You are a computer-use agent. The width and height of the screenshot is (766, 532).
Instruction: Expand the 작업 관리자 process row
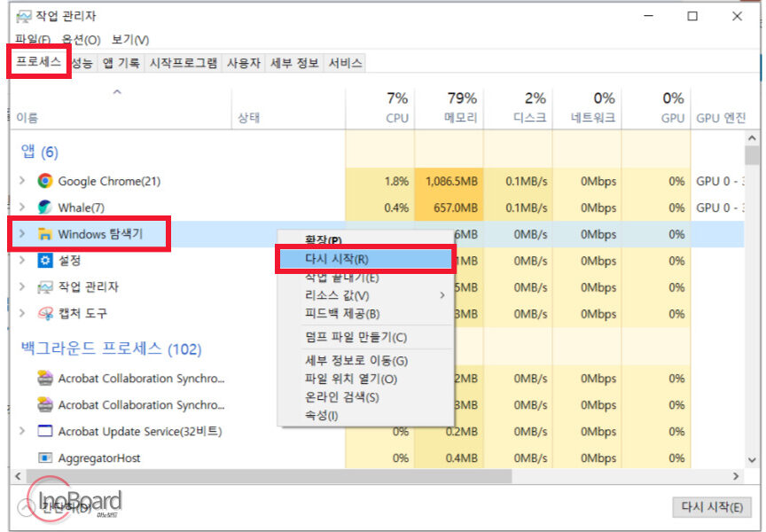tap(22, 286)
